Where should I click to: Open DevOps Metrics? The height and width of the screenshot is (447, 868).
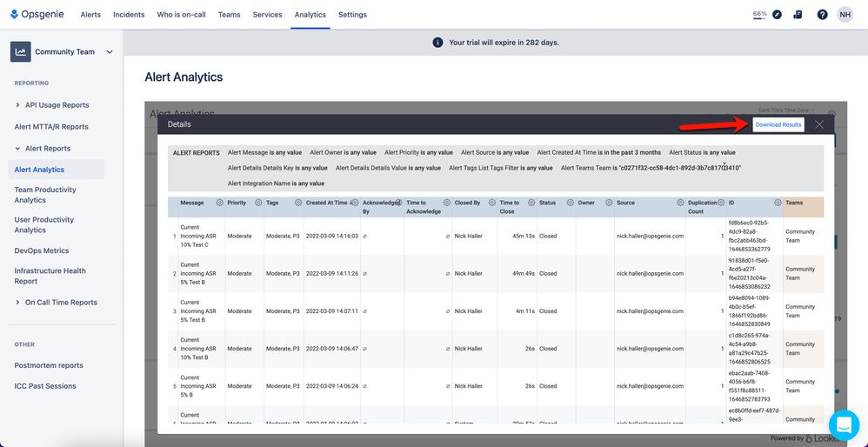click(x=42, y=250)
